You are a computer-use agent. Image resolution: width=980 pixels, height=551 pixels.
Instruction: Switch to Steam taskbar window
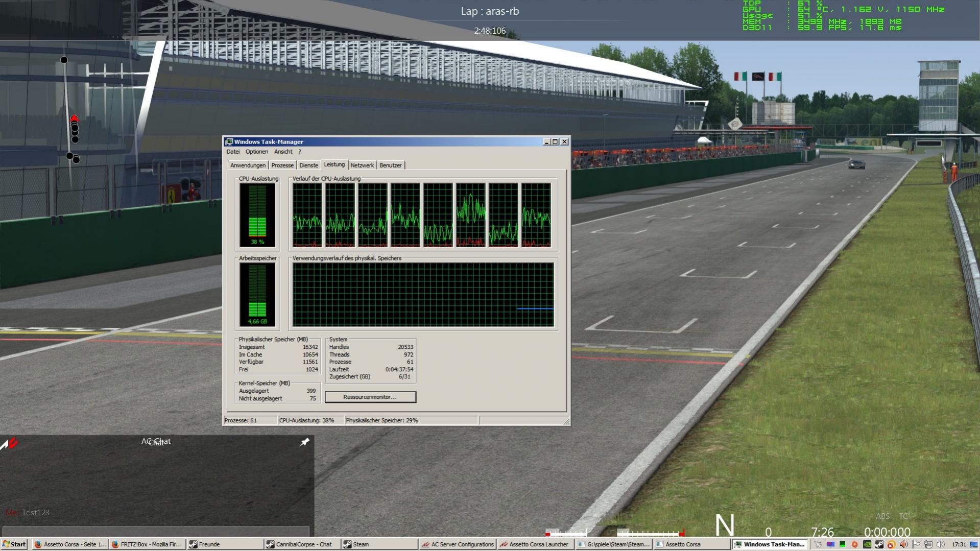coord(379,544)
